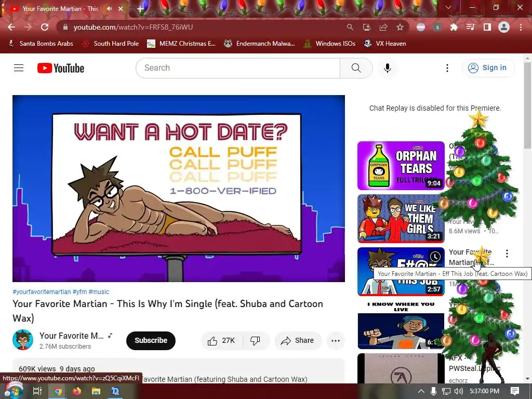
Task: Open the Endermanch Malwa... bookmark
Action: 260,44
